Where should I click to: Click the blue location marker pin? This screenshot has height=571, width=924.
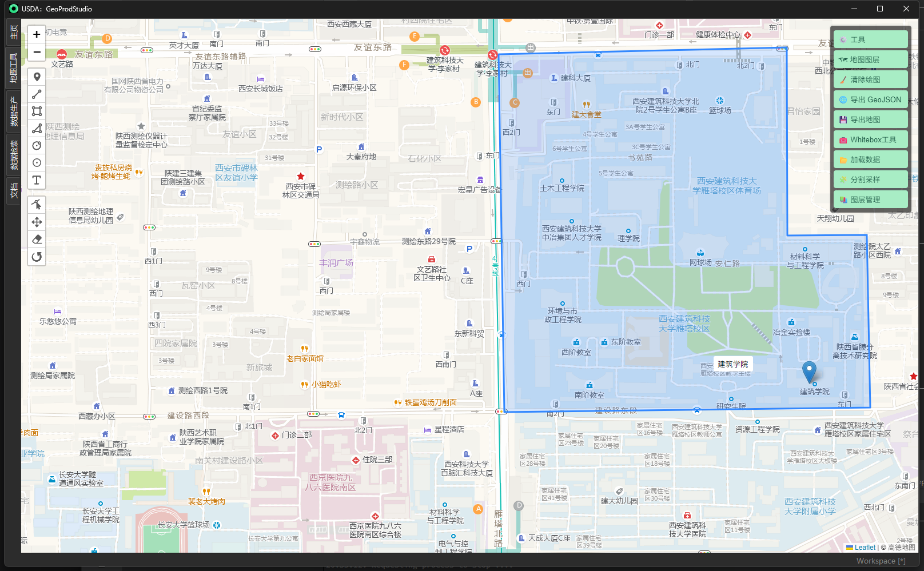click(809, 371)
